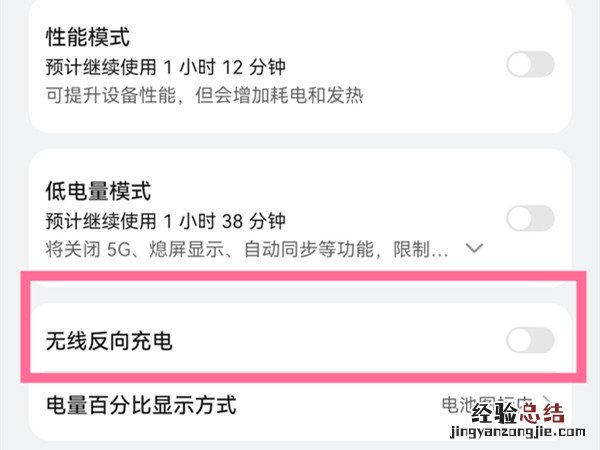Click the 预计继续使用 1 小时 38 分钟 text
Image resolution: width=600 pixels, height=450 pixels.
(x=166, y=219)
